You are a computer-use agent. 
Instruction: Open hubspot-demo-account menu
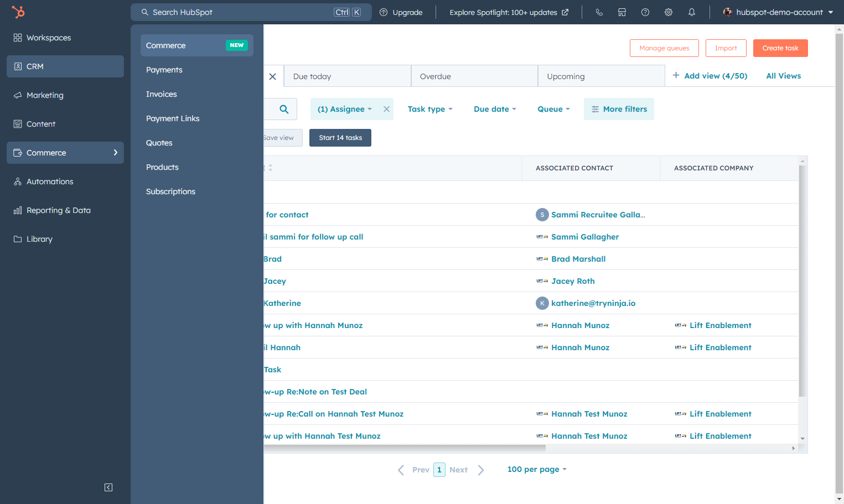[x=778, y=12]
